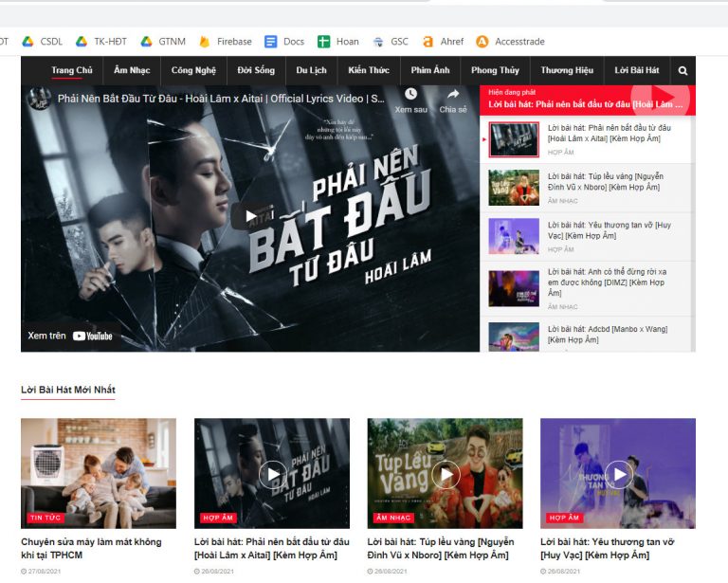Viewport: 728px width, 583px height.
Task: Open article title Túp lều vàng Nguyễn Đình Vũ
Action: pos(441,548)
